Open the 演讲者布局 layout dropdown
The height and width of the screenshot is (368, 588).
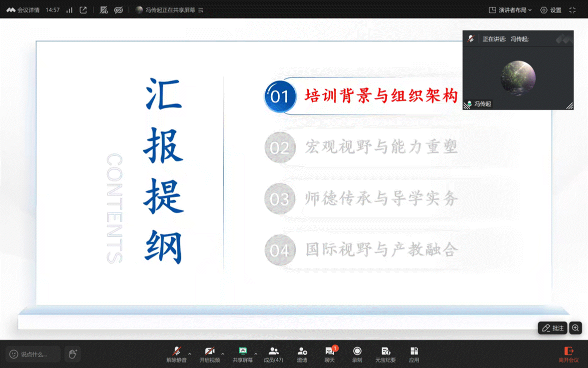(511, 10)
